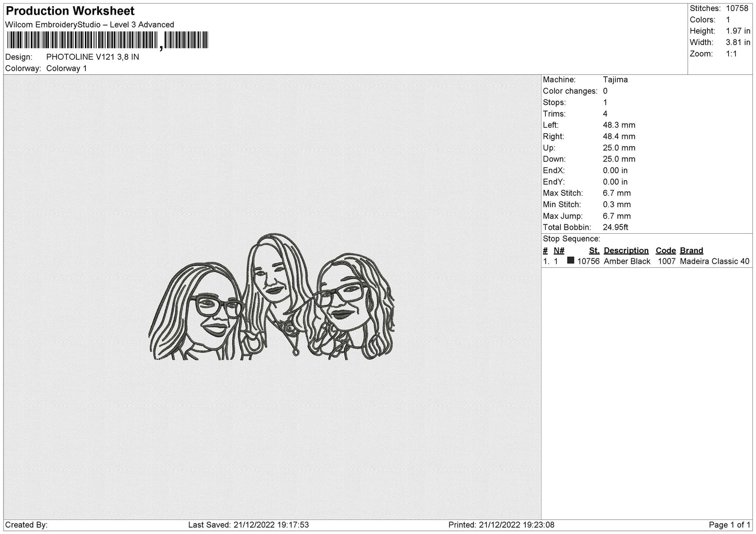Click the 'Brand' column header
Viewport: 756px width, 534px height.
[692, 251]
